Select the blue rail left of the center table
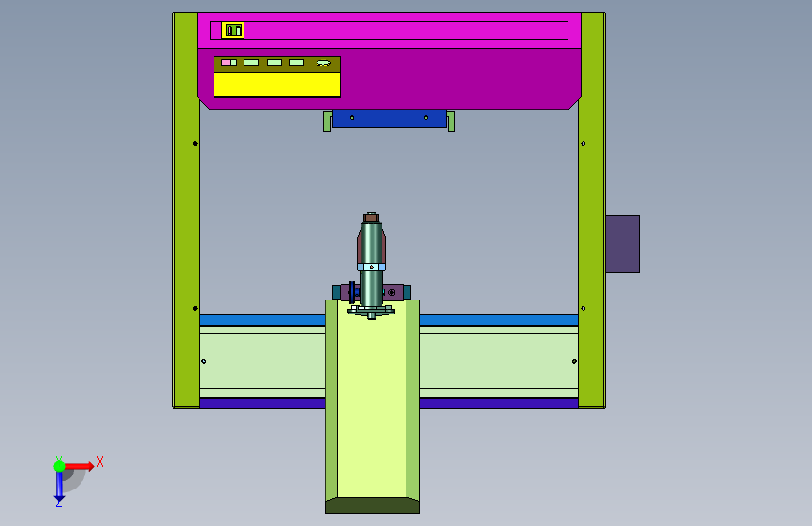812x526 pixels. [x=262, y=320]
